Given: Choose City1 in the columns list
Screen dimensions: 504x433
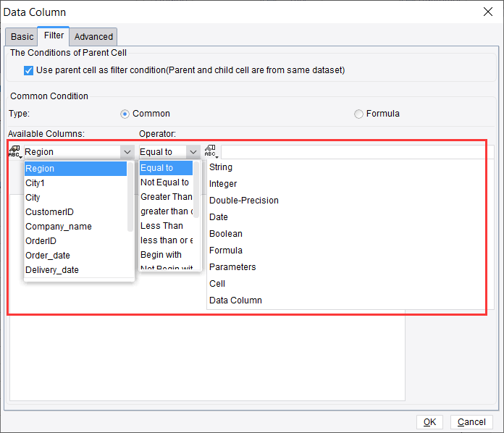Looking at the screenshot, I should tap(75, 183).
